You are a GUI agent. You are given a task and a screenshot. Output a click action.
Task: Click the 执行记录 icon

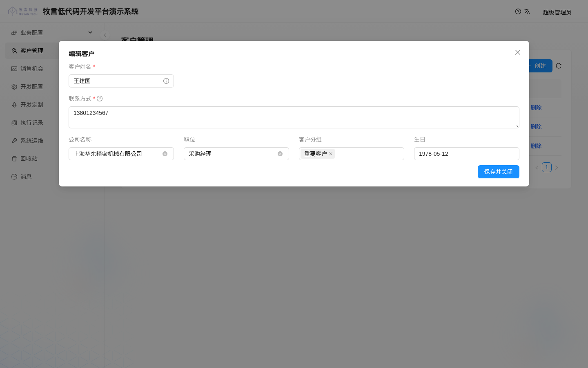tap(14, 123)
